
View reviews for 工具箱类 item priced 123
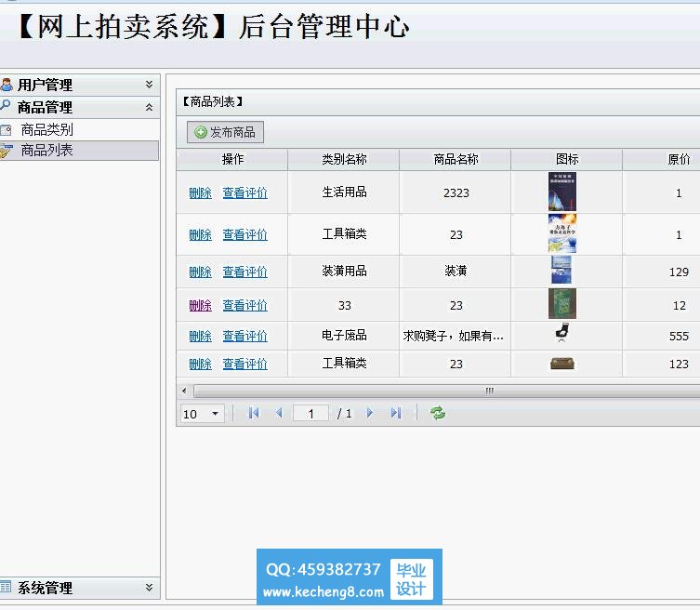click(245, 364)
